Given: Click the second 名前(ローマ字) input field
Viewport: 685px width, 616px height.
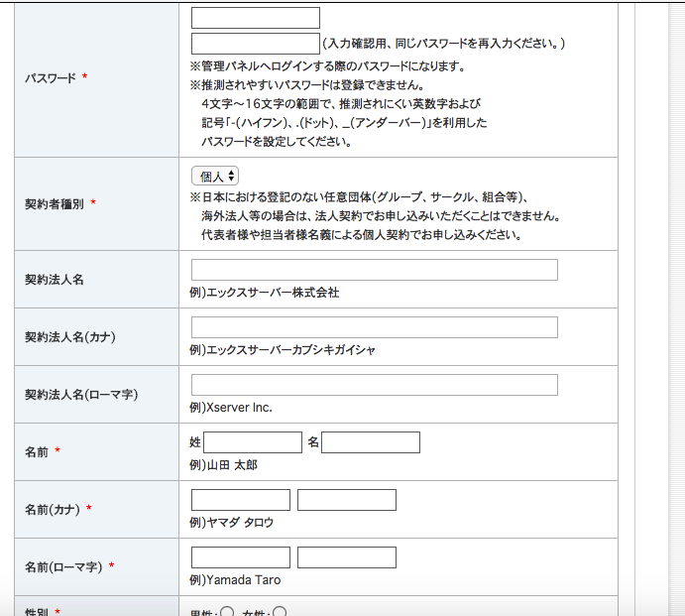Looking at the screenshot, I should tap(347, 557).
